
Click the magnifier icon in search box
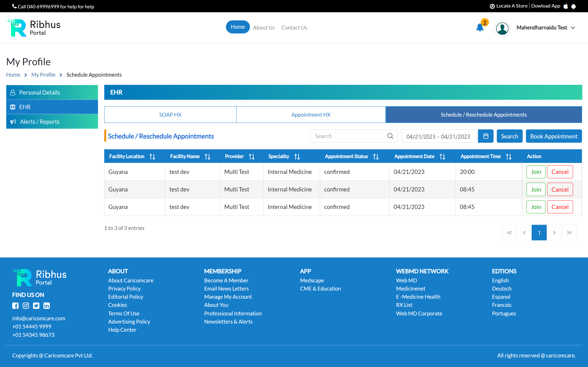tap(390, 136)
